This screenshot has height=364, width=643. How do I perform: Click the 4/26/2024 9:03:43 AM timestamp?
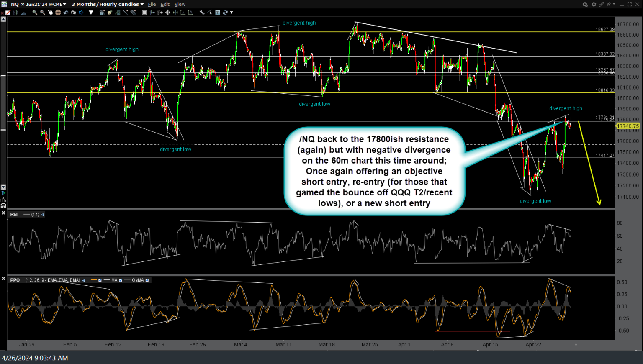coord(35,358)
